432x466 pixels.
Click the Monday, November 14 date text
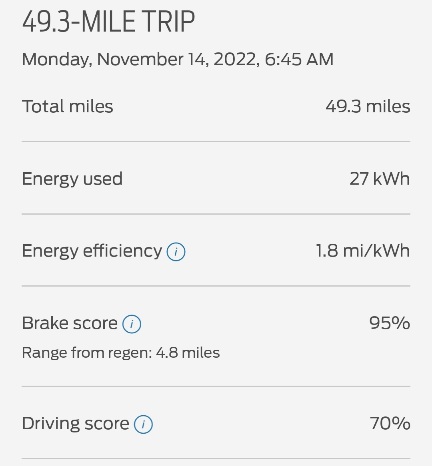(x=116, y=60)
